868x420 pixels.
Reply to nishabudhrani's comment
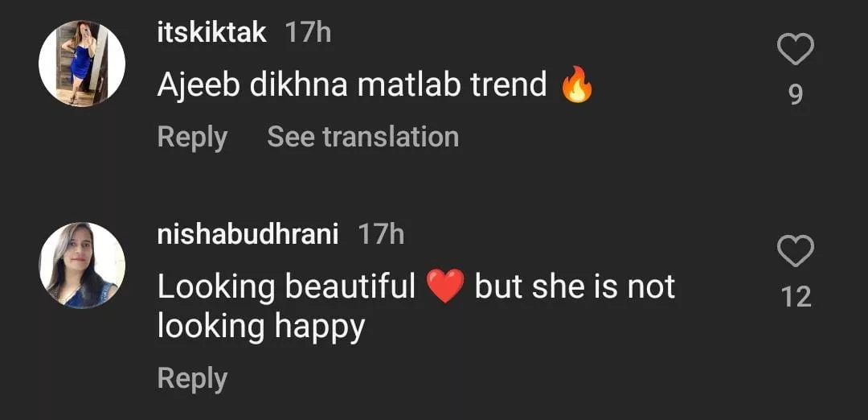pyautogui.click(x=192, y=378)
